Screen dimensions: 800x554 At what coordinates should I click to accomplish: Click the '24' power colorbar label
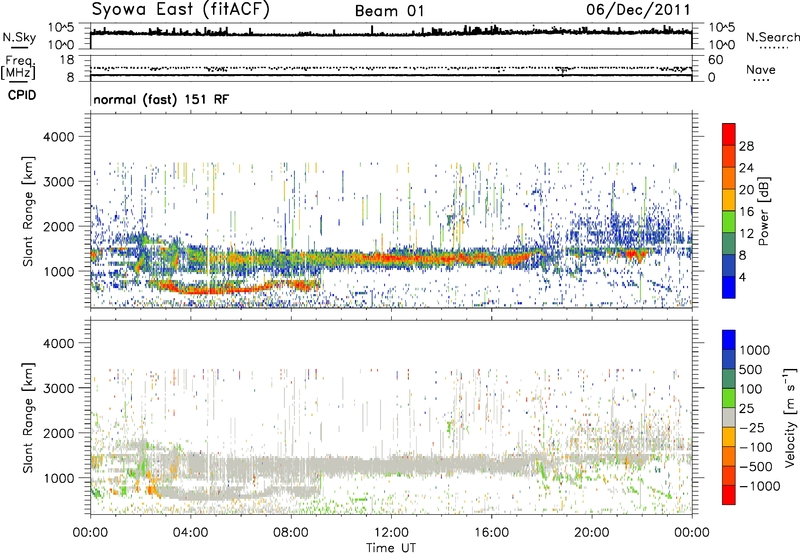tap(746, 168)
